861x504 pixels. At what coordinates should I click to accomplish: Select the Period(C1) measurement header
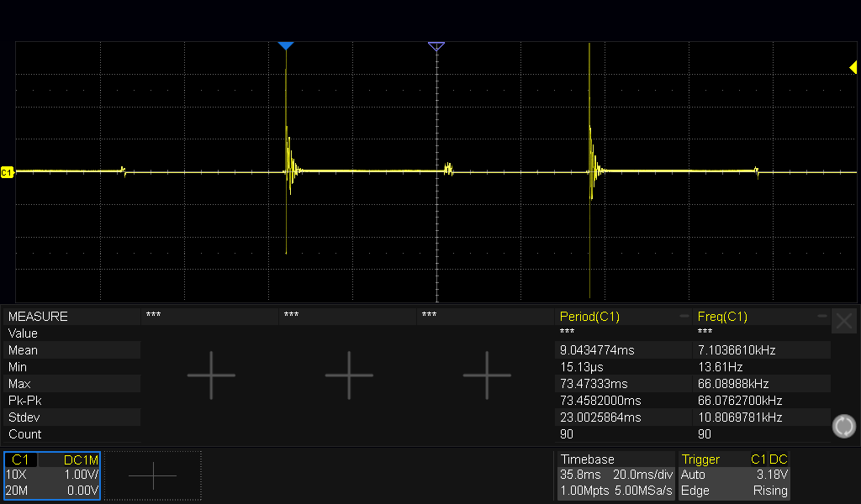tap(590, 317)
